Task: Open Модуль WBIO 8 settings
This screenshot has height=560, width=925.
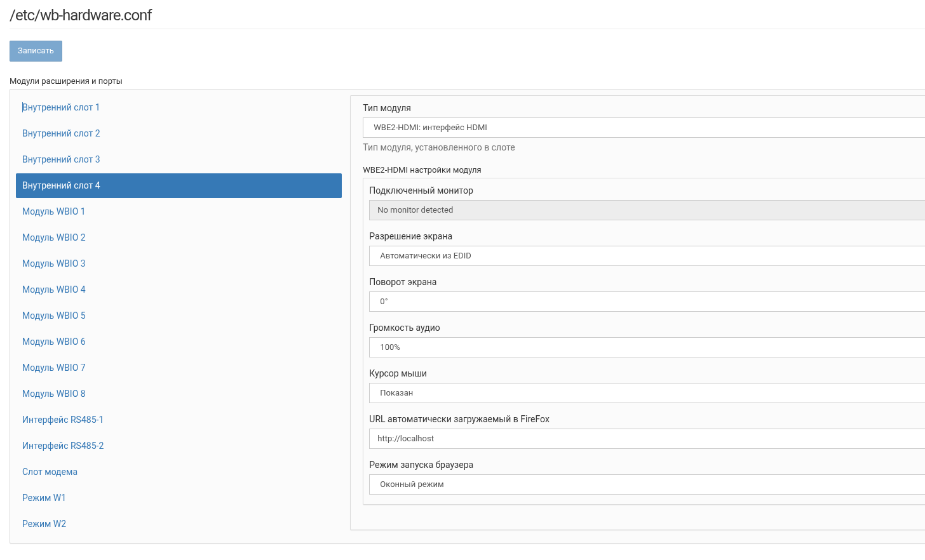Action: 53,394
